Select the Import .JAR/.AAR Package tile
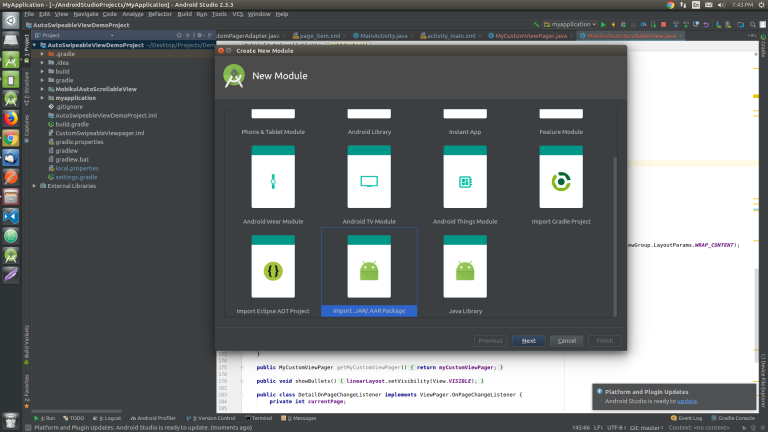 point(368,270)
